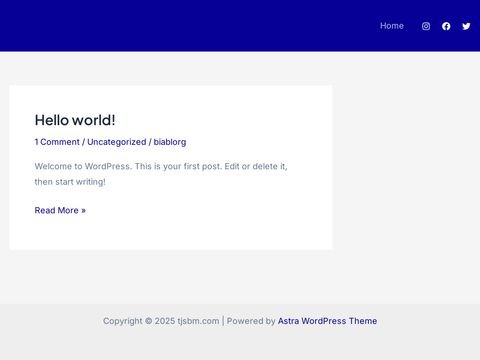Viewport: 480px width, 360px height.
Task: Open the Hello world! post title
Action: [75, 120]
